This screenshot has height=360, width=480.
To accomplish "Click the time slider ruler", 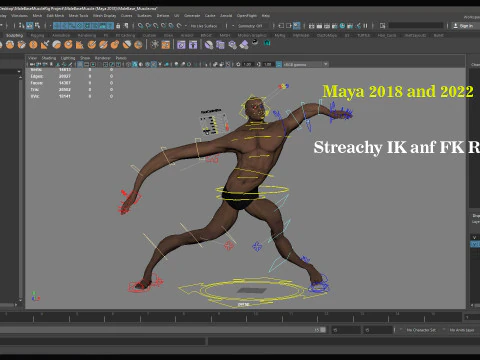I will coord(230,317).
